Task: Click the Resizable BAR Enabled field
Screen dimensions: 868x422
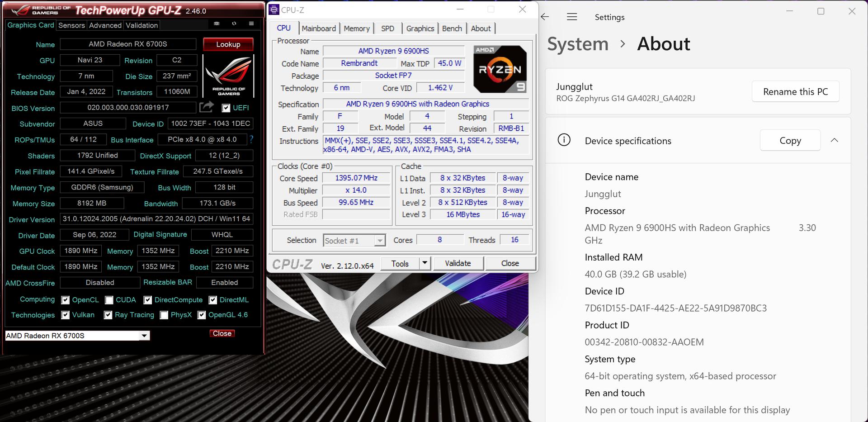Action: pos(225,283)
